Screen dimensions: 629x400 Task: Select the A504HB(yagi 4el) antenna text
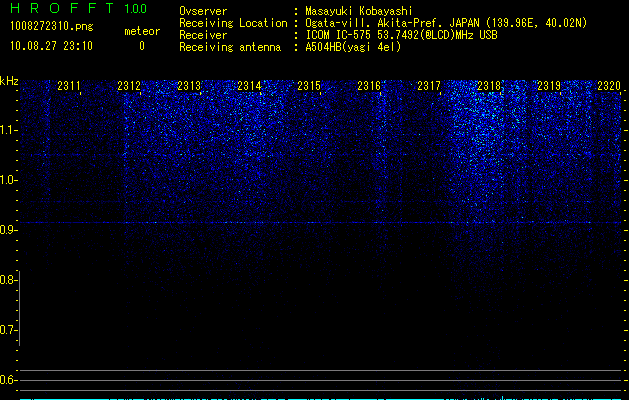(x=353, y=47)
